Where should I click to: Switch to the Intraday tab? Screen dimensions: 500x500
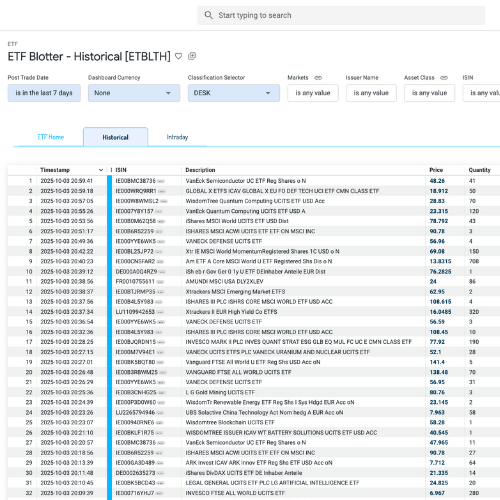point(177,137)
